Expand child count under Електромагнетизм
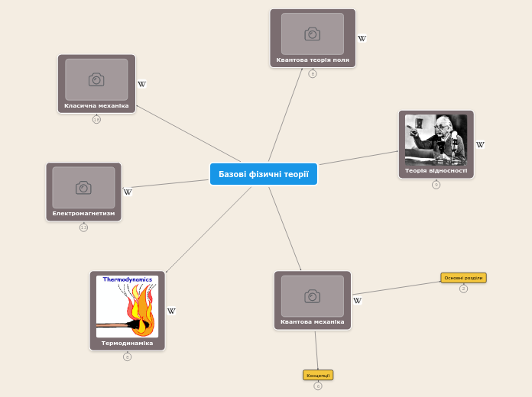Image resolution: width=532 pixels, height=397 pixels. [x=83, y=228]
